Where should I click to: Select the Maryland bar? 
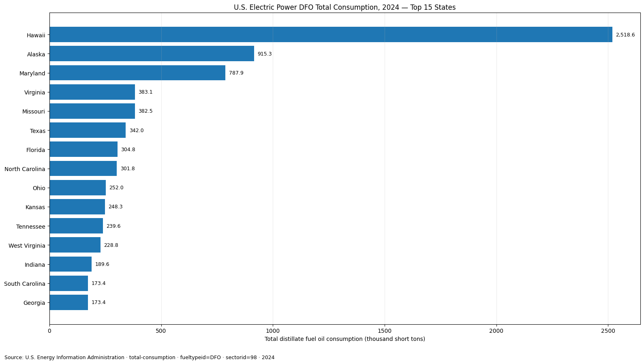tap(137, 73)
